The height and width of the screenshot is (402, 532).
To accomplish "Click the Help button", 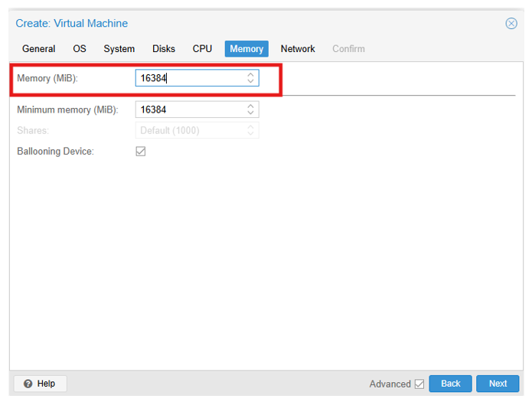I will (x=40, y=384).
